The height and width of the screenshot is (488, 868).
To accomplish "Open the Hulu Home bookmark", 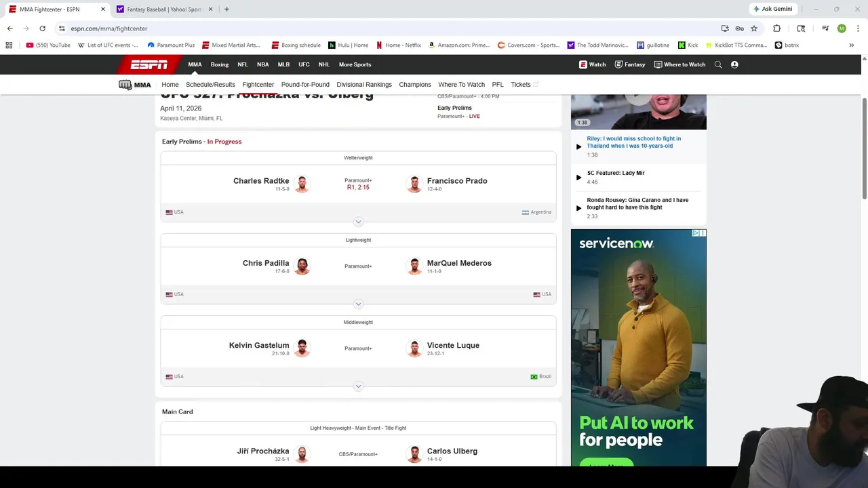I will 349,45.
